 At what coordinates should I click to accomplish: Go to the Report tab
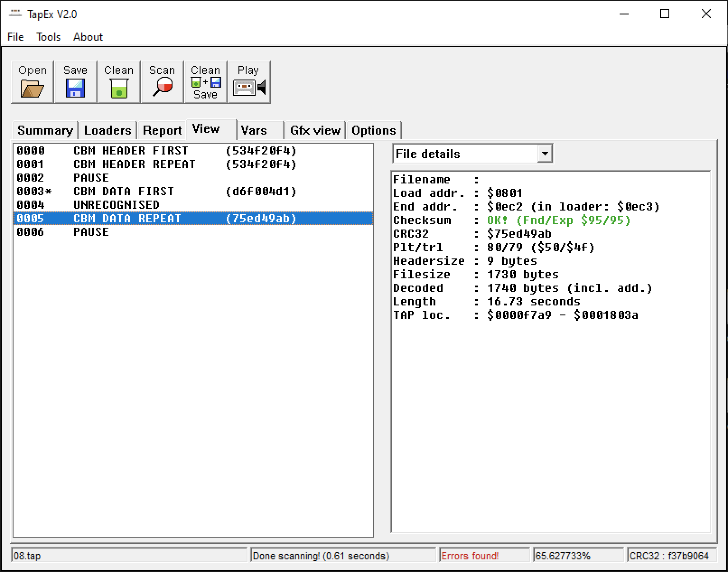(162, 131)
